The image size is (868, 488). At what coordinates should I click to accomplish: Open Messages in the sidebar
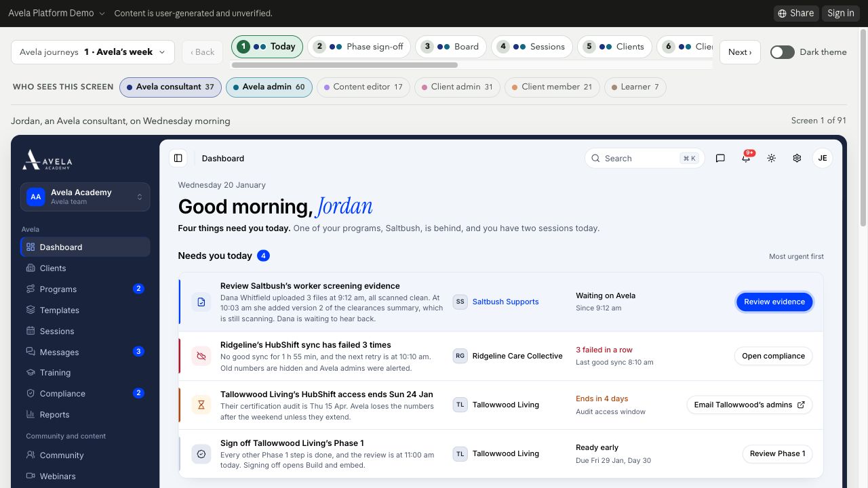tap(85, 352)
